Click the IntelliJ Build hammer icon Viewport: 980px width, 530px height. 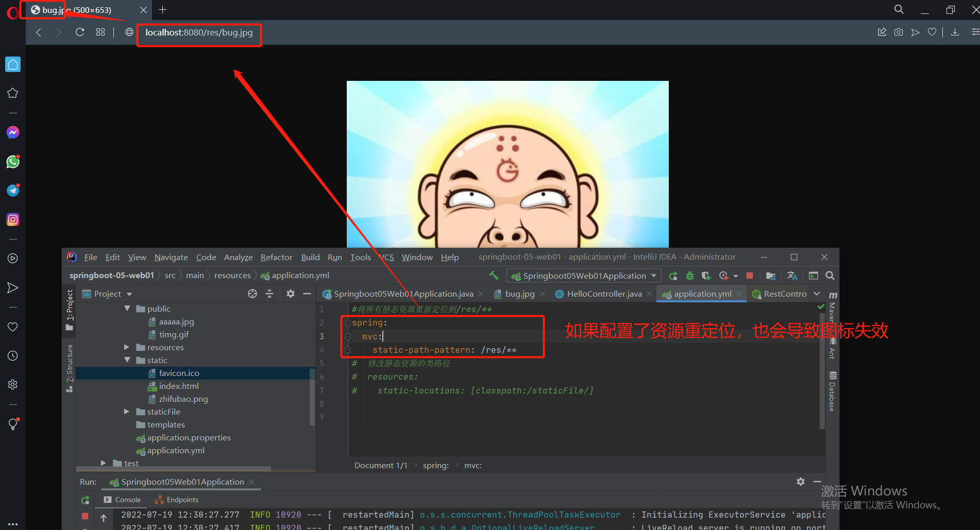494,276
